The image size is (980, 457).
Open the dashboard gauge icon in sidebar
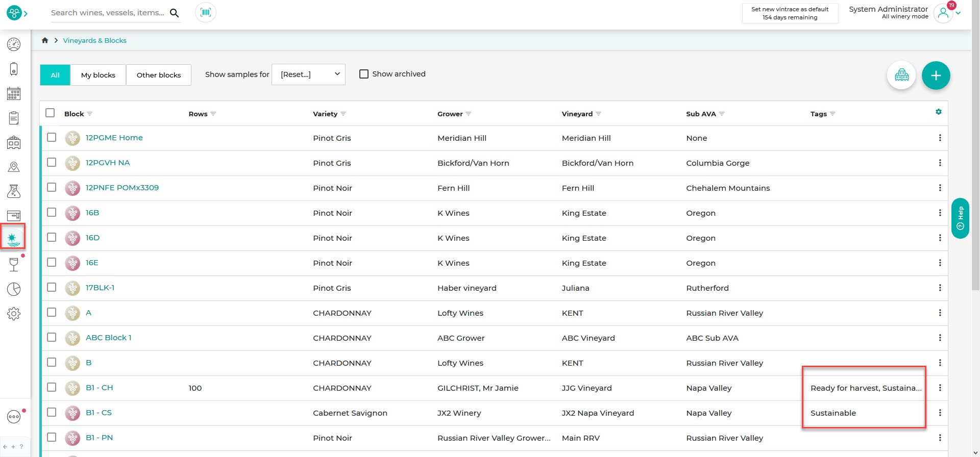coord(14,44)
